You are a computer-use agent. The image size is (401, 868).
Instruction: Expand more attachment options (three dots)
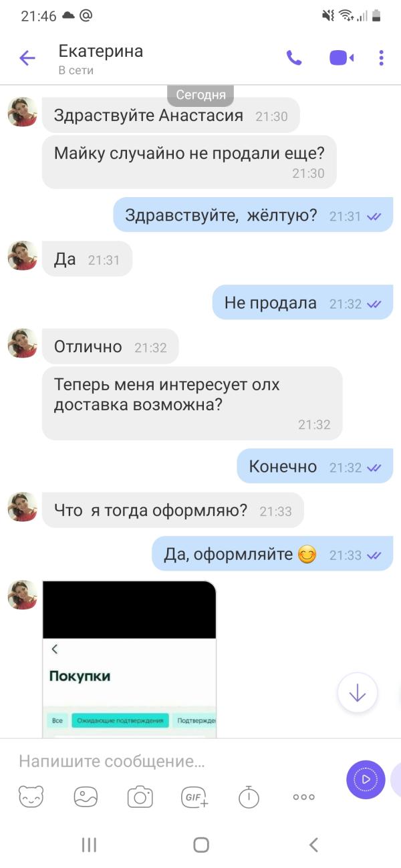click(304, 797)
